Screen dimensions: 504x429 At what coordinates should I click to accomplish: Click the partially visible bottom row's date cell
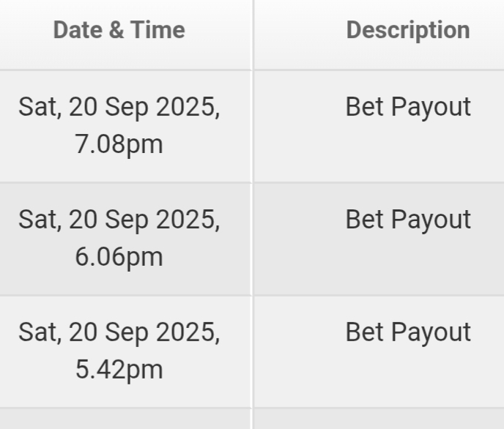pos(125,419)
